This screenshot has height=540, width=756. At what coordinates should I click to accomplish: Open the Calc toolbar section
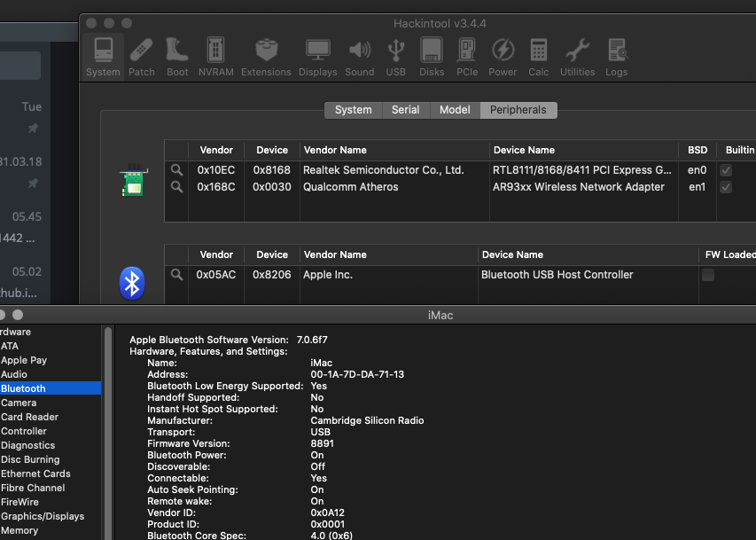pos(539,57)
